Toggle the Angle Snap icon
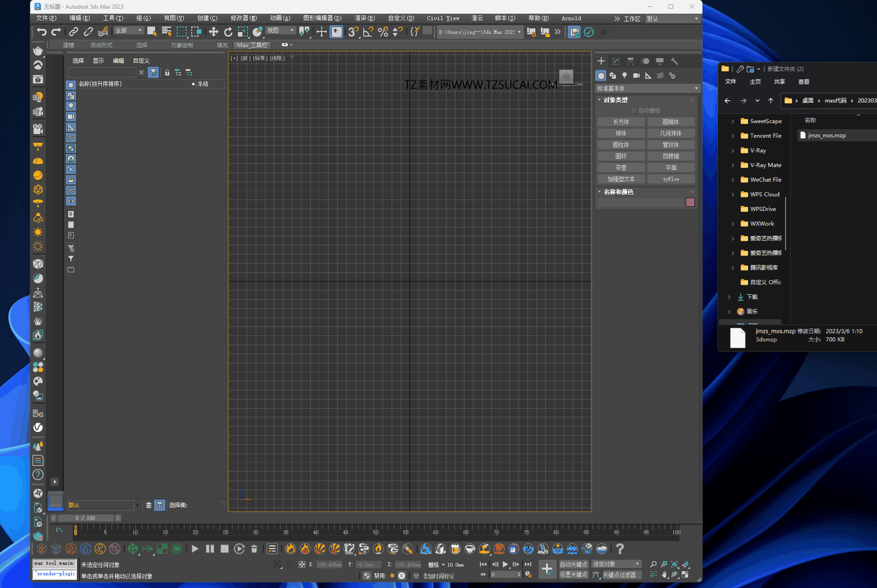The height and width of the screenshot is (588, 877). 368,32
